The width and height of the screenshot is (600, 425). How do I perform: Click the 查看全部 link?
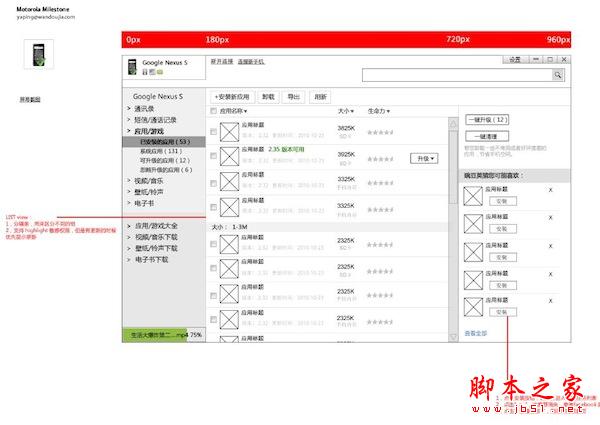pos(476,333)
